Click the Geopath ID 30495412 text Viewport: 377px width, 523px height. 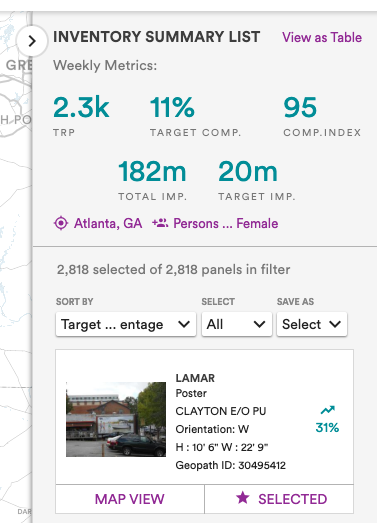(231, 465)
